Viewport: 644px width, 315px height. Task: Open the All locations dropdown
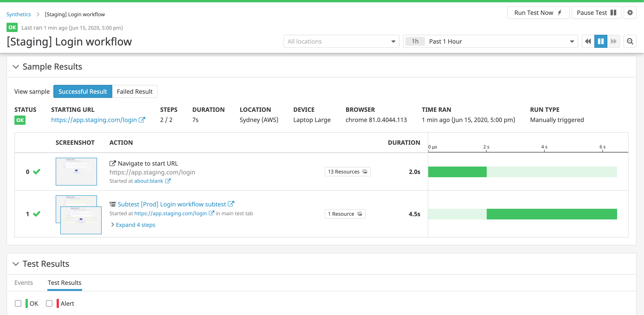(341, 41)
